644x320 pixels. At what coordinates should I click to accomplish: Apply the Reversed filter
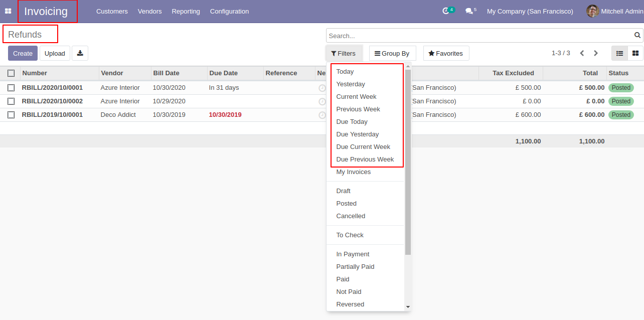350,304
